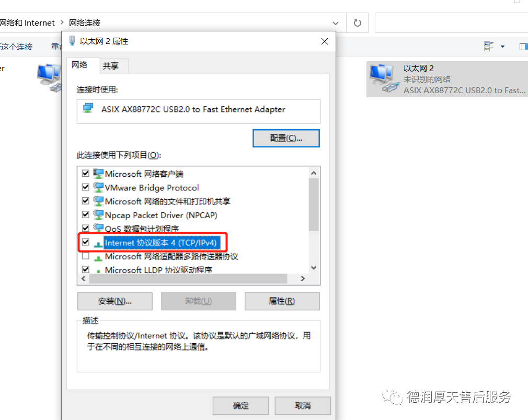The width and height of the screenshot is (528, 420).
Task: Click the preview pane icon at the toolbar's right edge
Action: (524, 47)
